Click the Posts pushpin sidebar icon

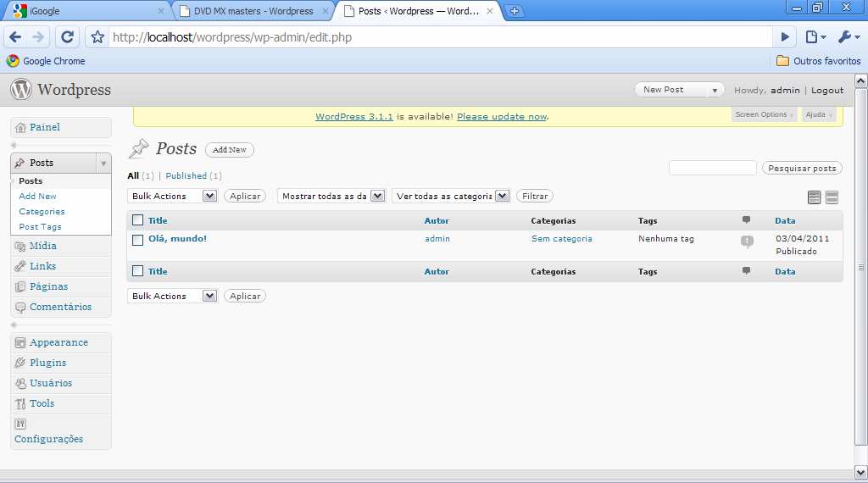click(x=20, y=163)
